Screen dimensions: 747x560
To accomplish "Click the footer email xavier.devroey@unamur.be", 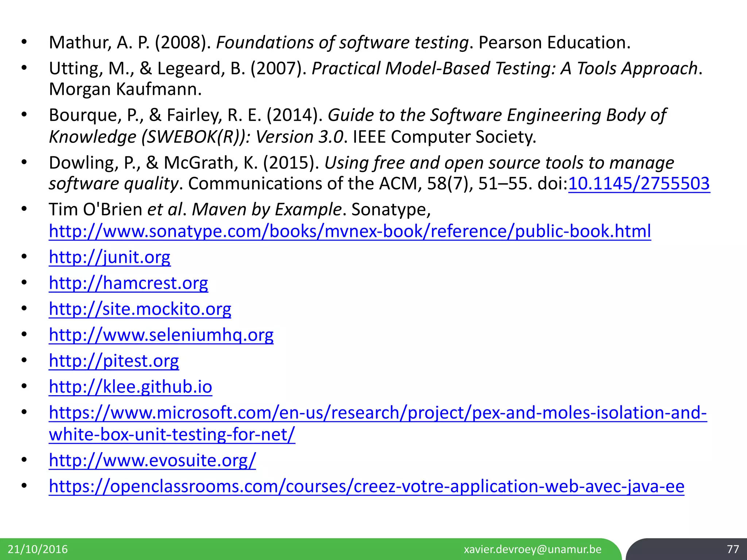I will tap(533, 549).
